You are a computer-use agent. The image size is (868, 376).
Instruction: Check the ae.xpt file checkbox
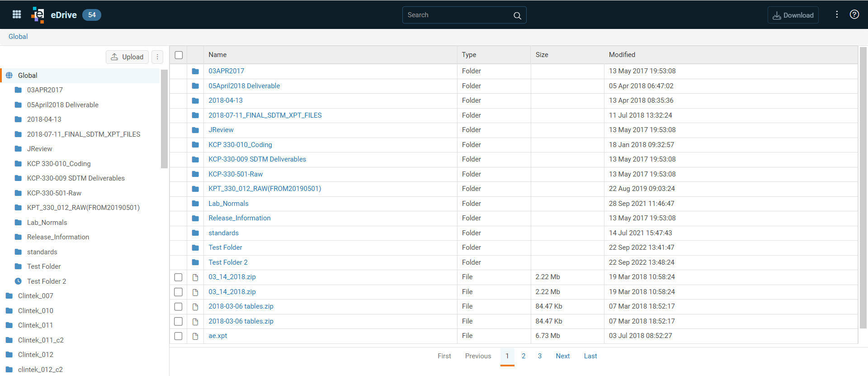click(x=178, y=336)
